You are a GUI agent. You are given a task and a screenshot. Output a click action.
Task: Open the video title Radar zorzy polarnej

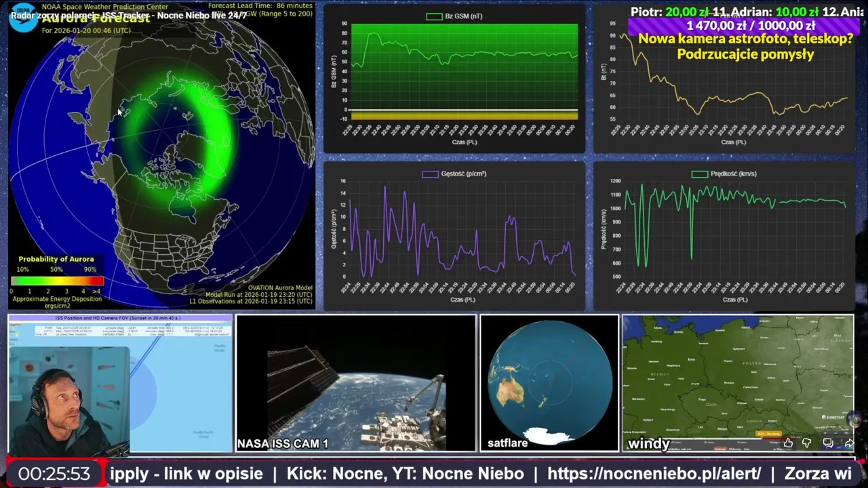129,15
